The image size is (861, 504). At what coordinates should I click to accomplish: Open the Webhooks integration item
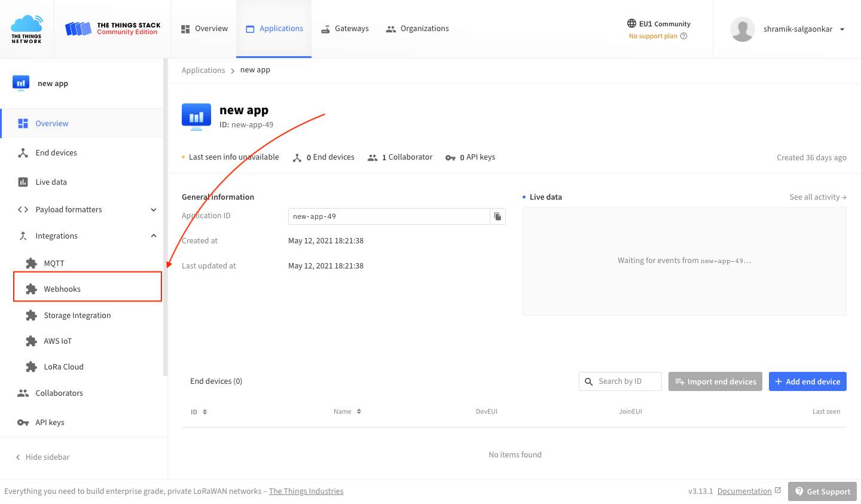click(87, 289)
